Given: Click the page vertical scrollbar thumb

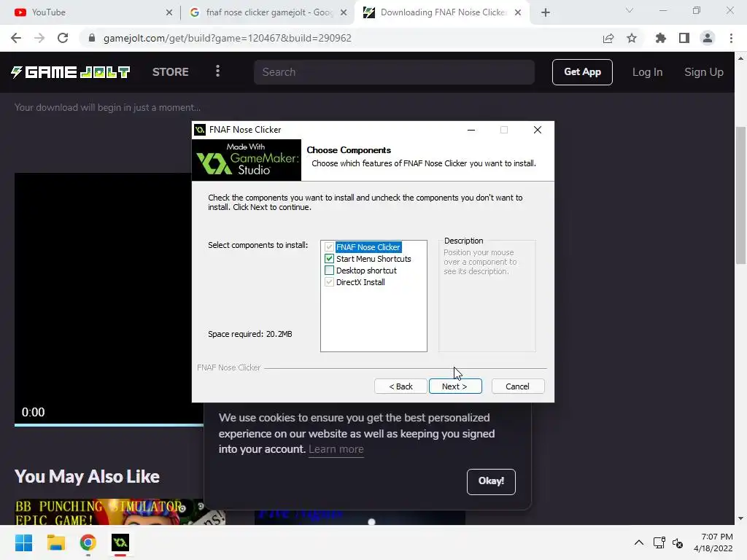Looking at the screenshot, I should [740, 195].
